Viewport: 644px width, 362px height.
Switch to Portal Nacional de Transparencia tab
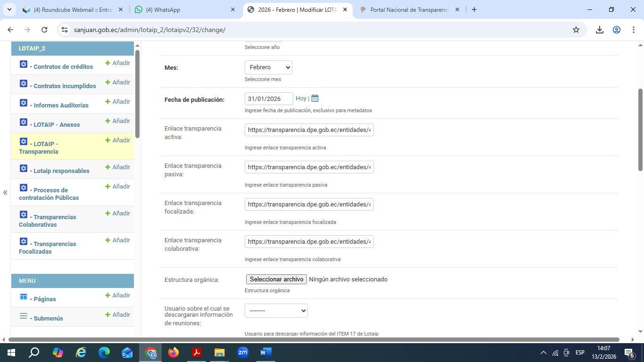[408, 9]
